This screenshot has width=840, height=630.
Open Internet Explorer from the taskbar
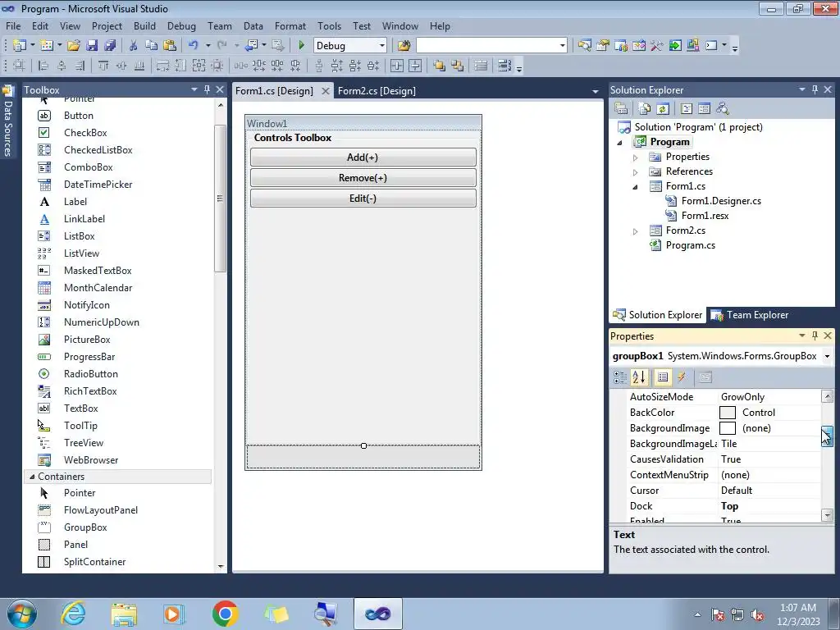73,614
